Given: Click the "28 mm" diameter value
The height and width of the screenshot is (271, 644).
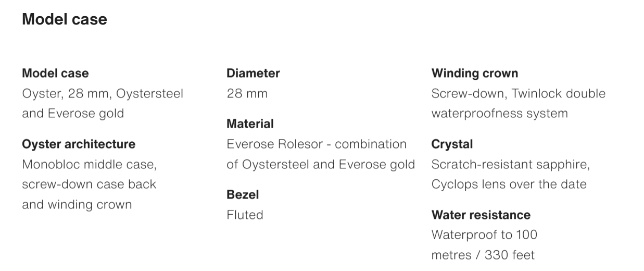Looking at the screenshot, I should pyautogui.click(x=247, y=94).
